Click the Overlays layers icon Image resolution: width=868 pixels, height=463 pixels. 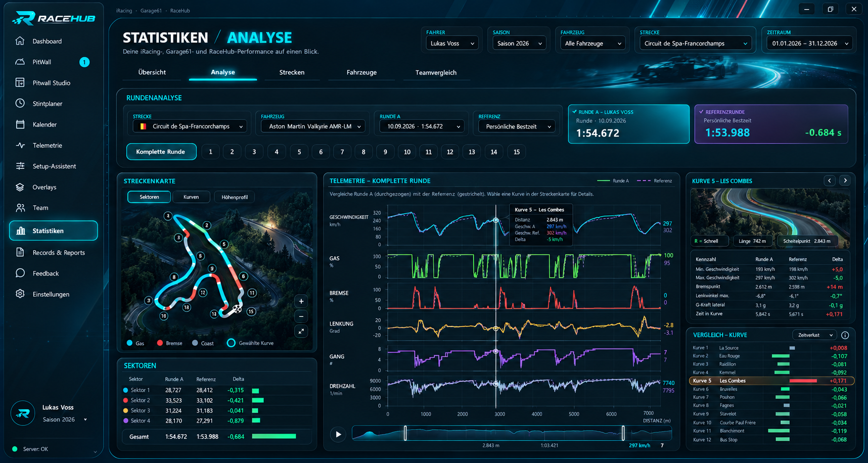(x=20, y=187)
